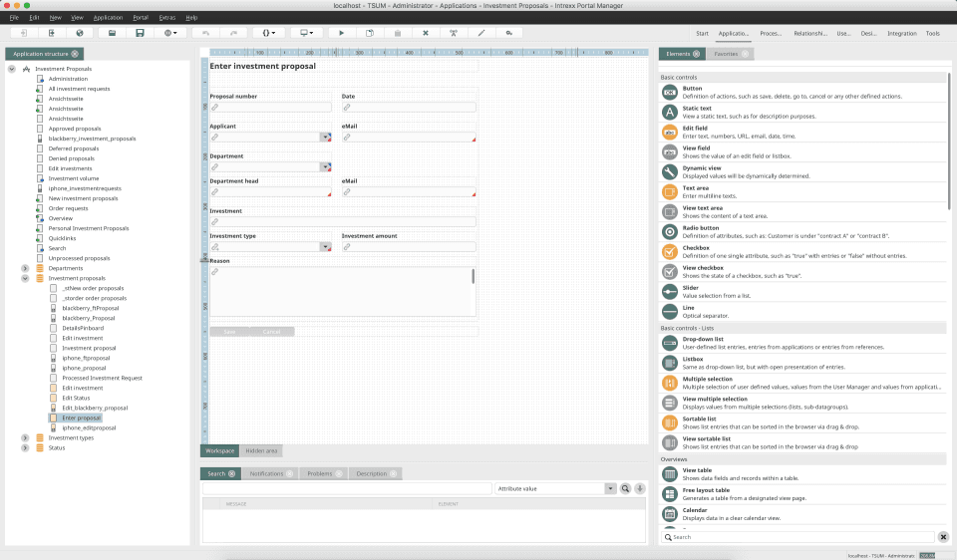
Task: Select the Dynamic view element icon
Action: tap(670, 172)
